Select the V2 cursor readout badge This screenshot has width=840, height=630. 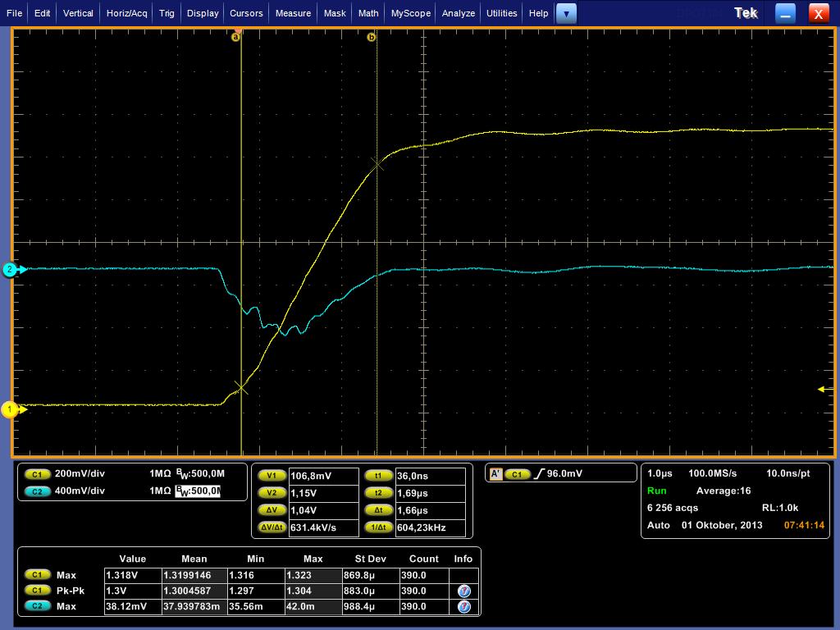(x=272, y=493)
